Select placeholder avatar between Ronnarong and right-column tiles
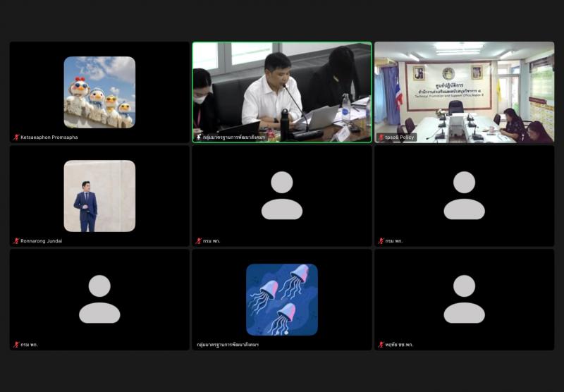The height and width of the screenshot is (392, 564). [x=282, y=195]
